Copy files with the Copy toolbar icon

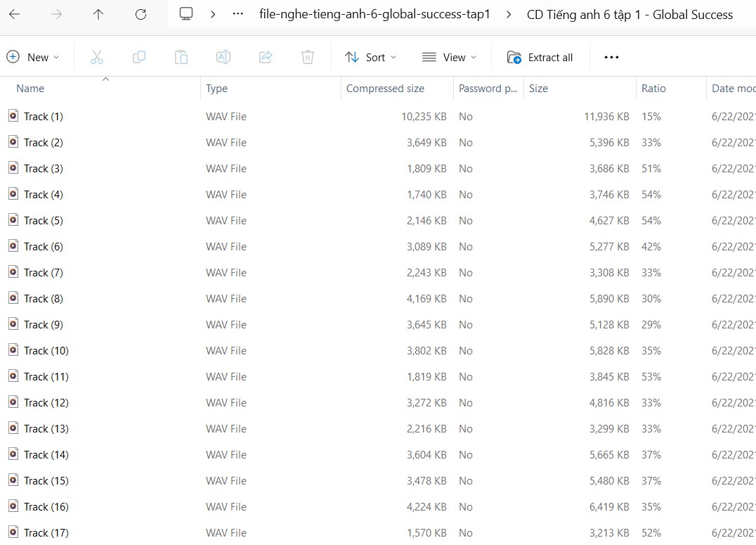[139, 57]
